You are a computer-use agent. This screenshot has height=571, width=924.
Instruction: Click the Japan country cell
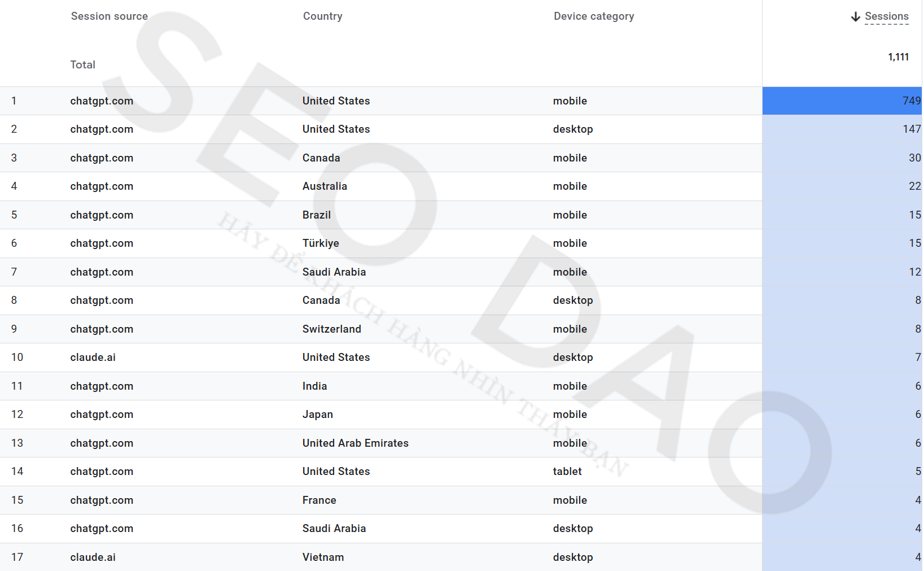point(318,415)
